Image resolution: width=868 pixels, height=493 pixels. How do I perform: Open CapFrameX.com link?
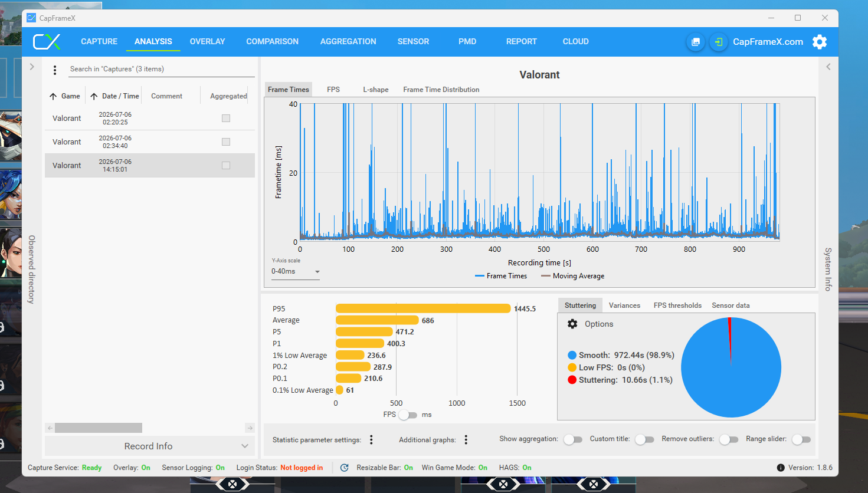pos(768,42)
